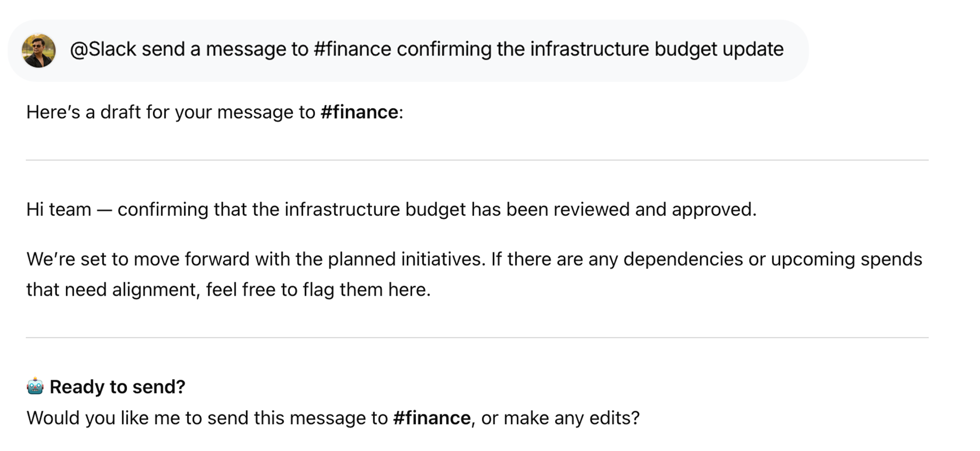Click the "Ready to send?" heading
The height and width of the screenshot is (451, 980).
click(x=117, y=387)
